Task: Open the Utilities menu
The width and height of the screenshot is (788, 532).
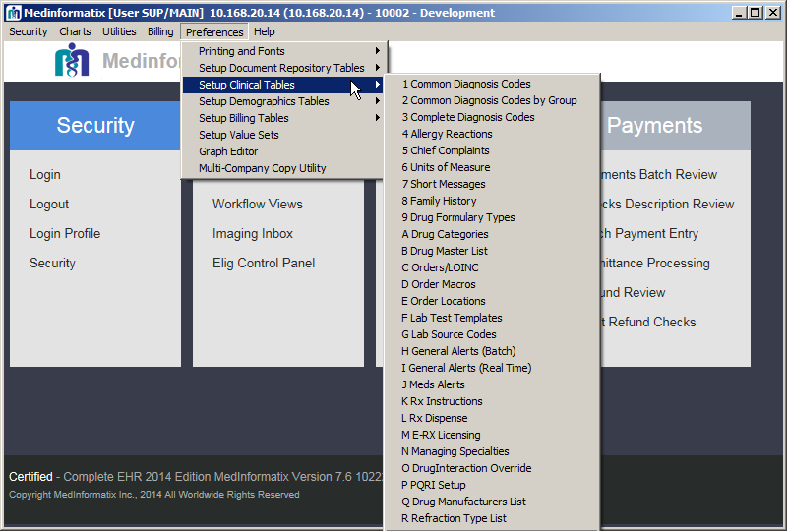Action: pyautogui.click(x=119, y=31)
